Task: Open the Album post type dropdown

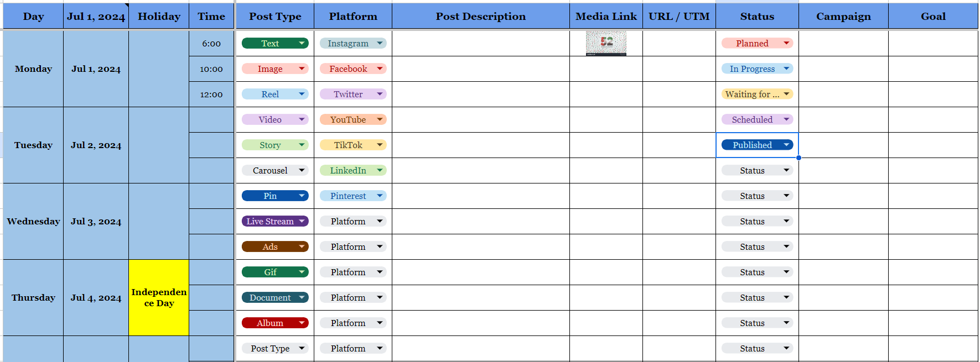Action: coord(275,322)
